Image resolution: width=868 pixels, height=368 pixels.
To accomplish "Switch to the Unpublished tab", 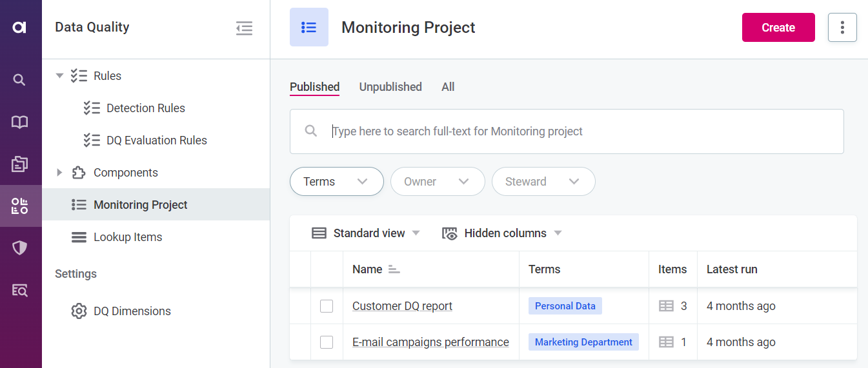I will [x=390, y=87].
